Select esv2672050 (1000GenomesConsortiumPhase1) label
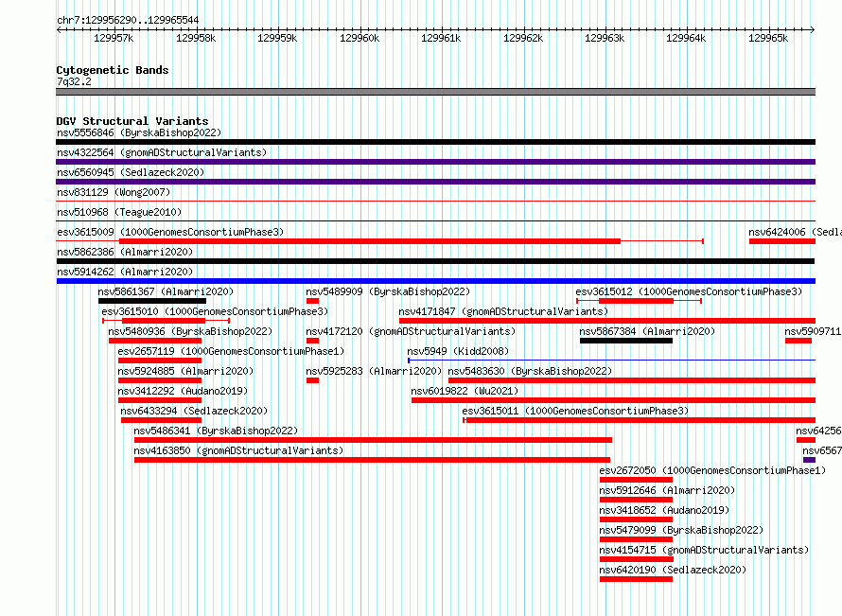Viewport: 842px width, 616px height. (712, 470)
